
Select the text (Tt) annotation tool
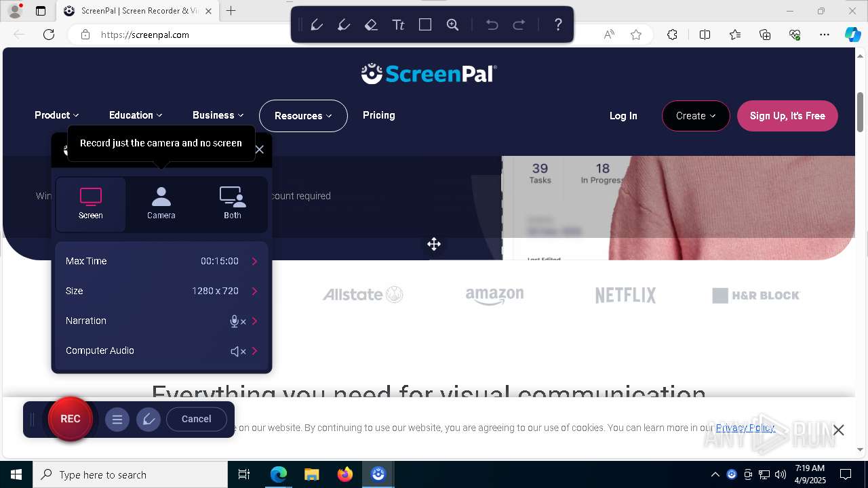[x=398, y=25]
